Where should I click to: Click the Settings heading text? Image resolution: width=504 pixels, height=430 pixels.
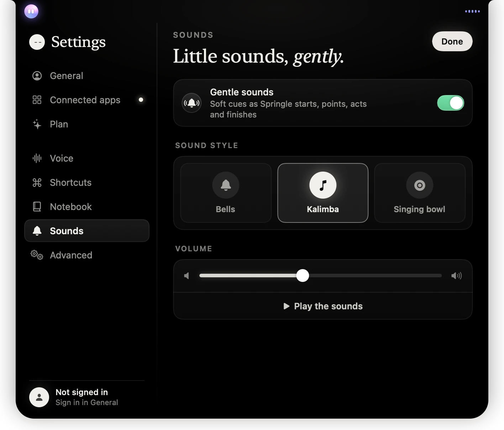point(78,42)
